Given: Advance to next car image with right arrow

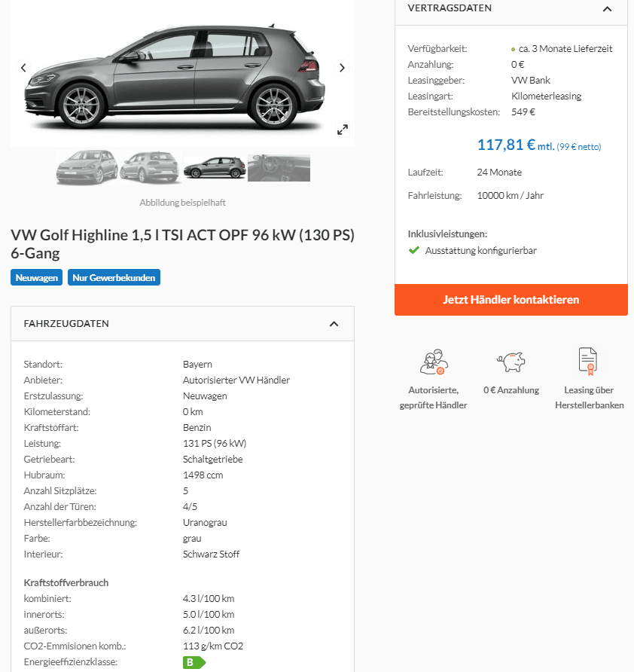Looking at the screenshot, I should tap(341, 68).
